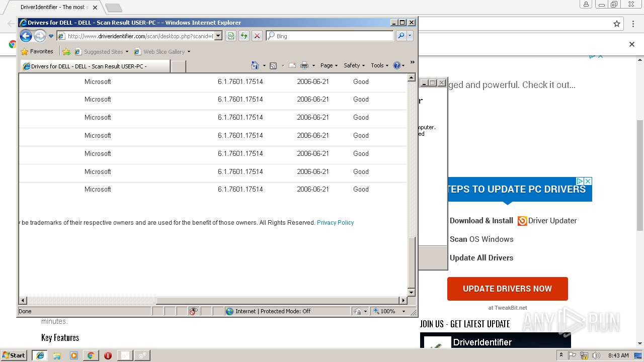Screen dimensions: 644x362
Task: Go back using IE back arrow
Action: click(x=26, y=36)
